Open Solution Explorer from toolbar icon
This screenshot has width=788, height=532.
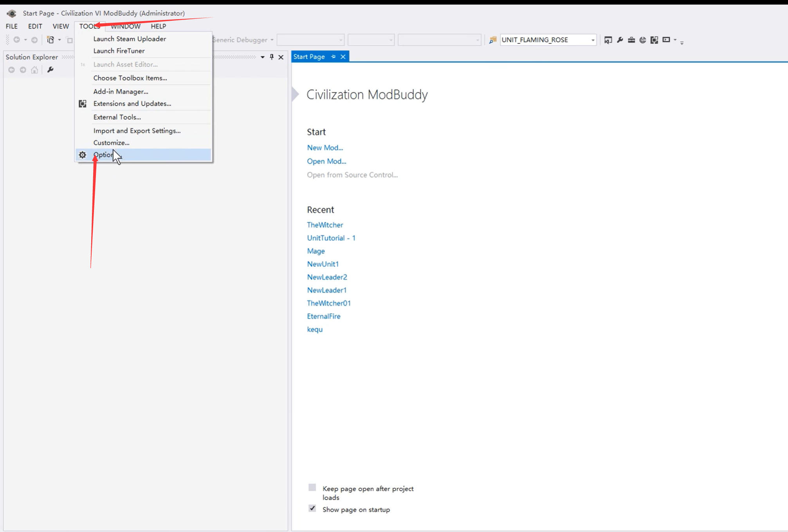tap(608, 40)
